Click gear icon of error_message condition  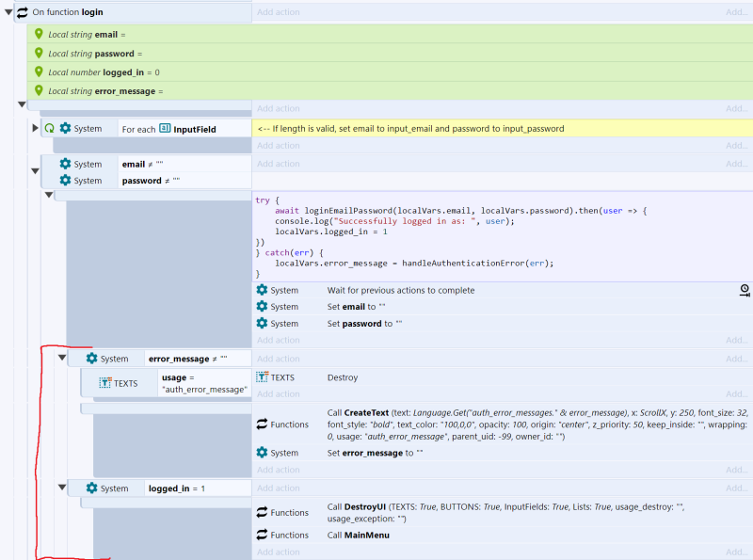(91, 359)
